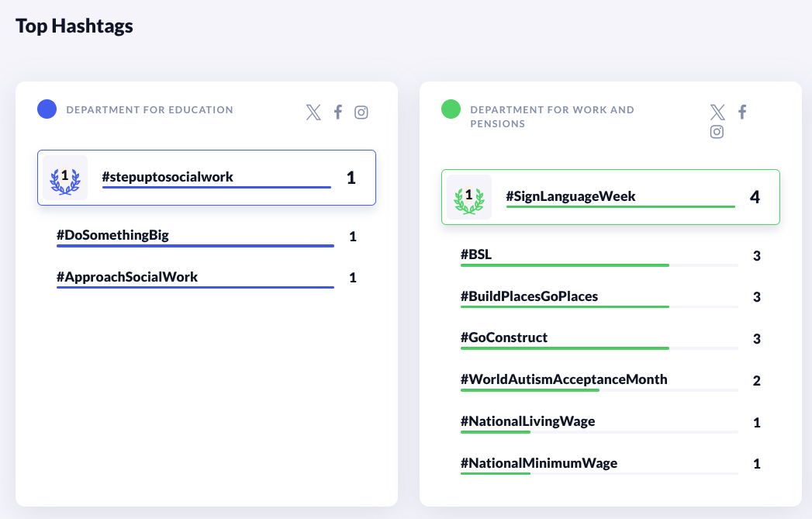Click the Instagram icon in Work and Pensions card
This screenshot has height=519, width=812.
[x=717, y=132]
